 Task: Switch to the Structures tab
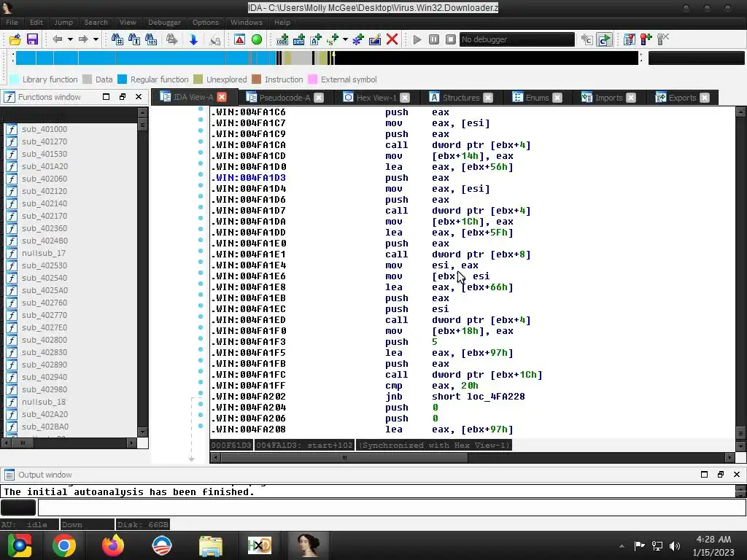tap(461, 98)
